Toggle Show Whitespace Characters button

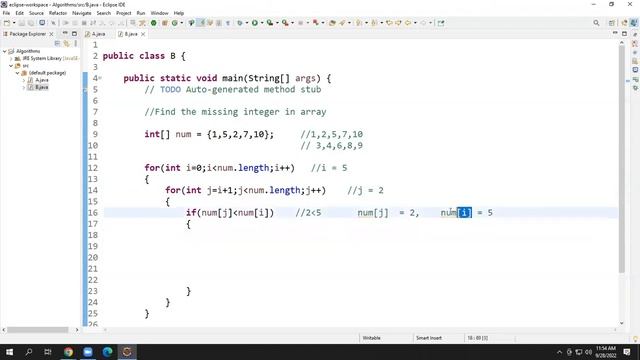click(228, 23)
